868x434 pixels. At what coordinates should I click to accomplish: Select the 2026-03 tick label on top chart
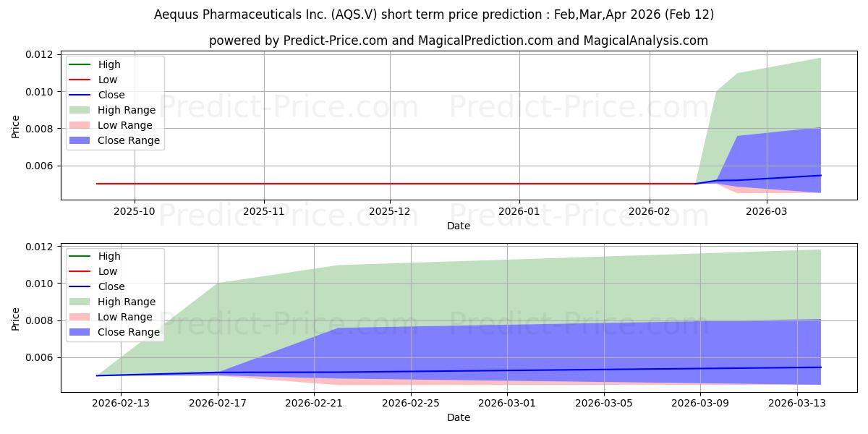[x=766, y=211]
